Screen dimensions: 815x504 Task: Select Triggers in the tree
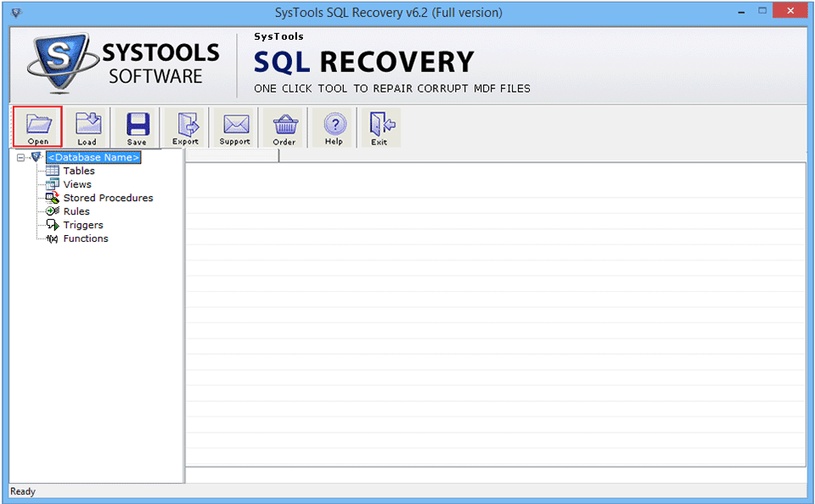83,225
